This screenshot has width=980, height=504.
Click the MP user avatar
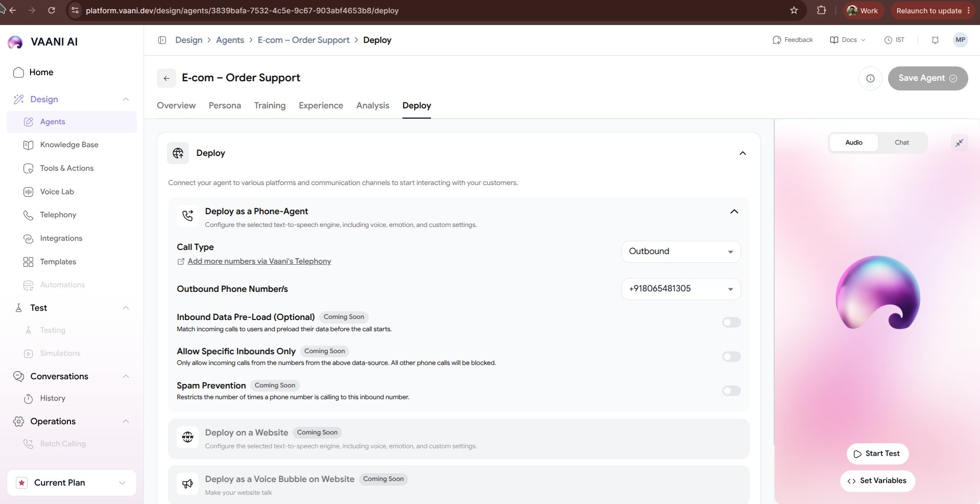960,40
